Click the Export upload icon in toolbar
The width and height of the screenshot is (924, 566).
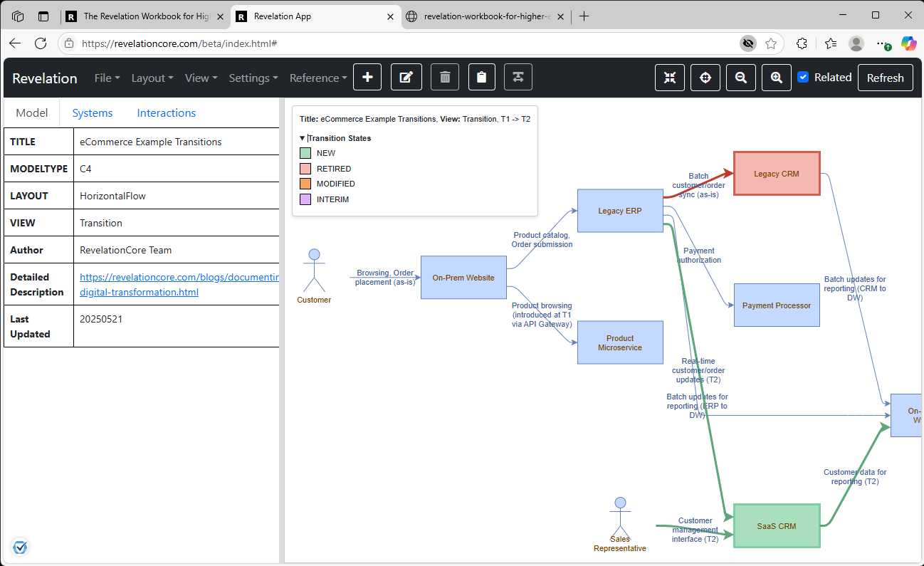(x=518, y=77)
